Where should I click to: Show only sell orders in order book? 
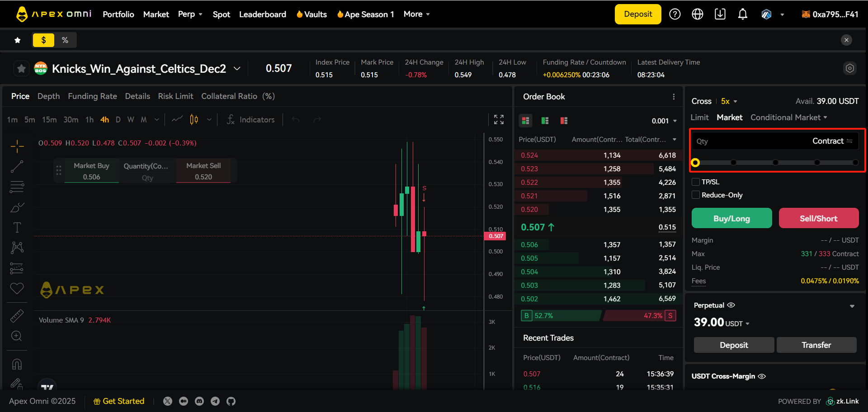point(564,121)
